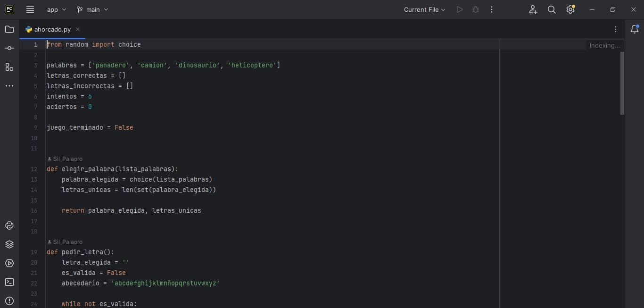Click the value 6 of intentos

[x=90, y=96]
